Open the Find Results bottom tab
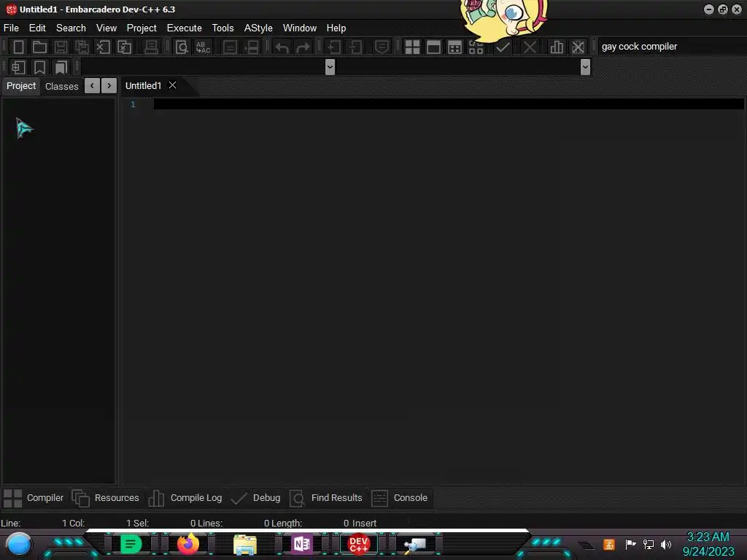 click(326, 498)
